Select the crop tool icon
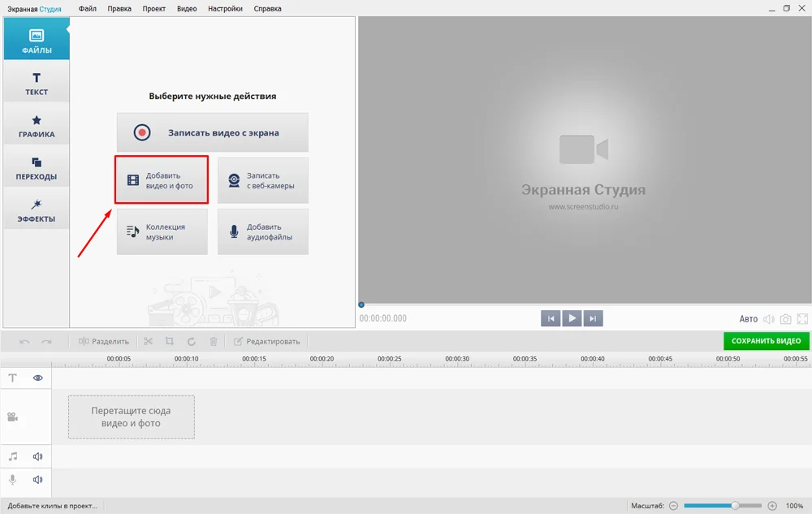Screen dimensions: 812x514 pos(170,342)
